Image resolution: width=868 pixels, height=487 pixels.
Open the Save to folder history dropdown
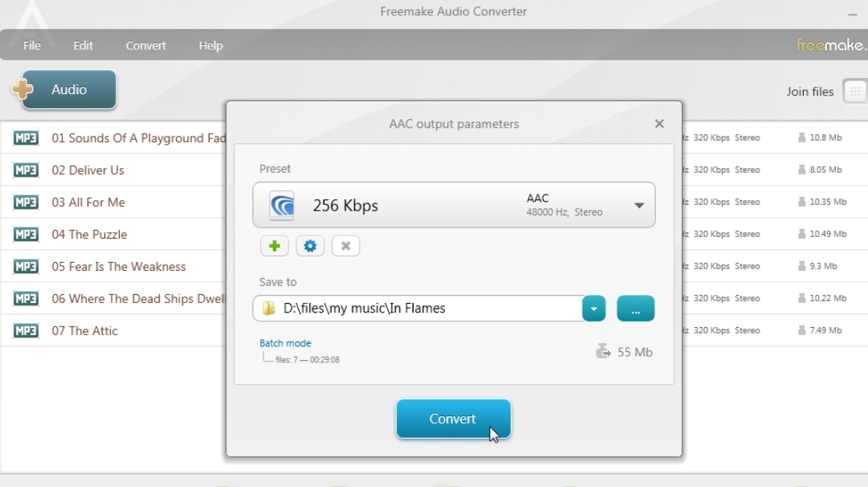[x=594, y=309]
